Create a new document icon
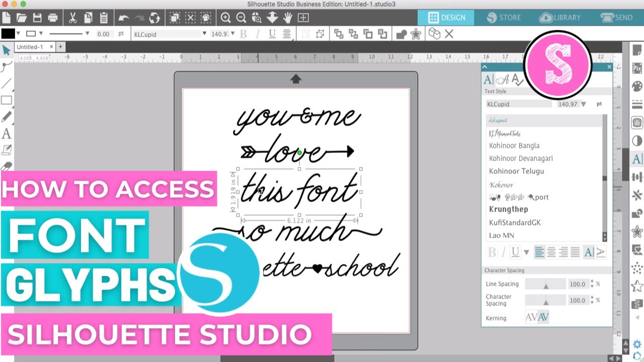This screenshot has height=362, width=644. (x=5, y=18)
